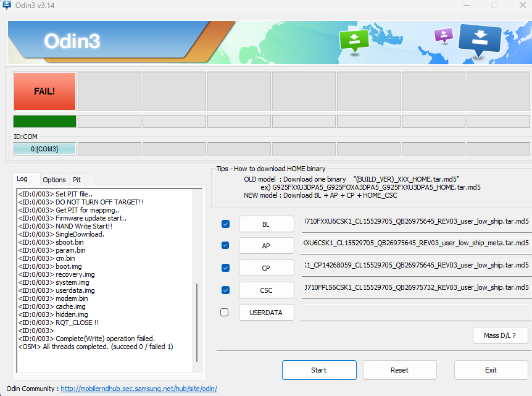The height and width of the screenshot is (396, 532).
Task: Click the green download bubble icon in banner
Action: [x=354, y=40]
